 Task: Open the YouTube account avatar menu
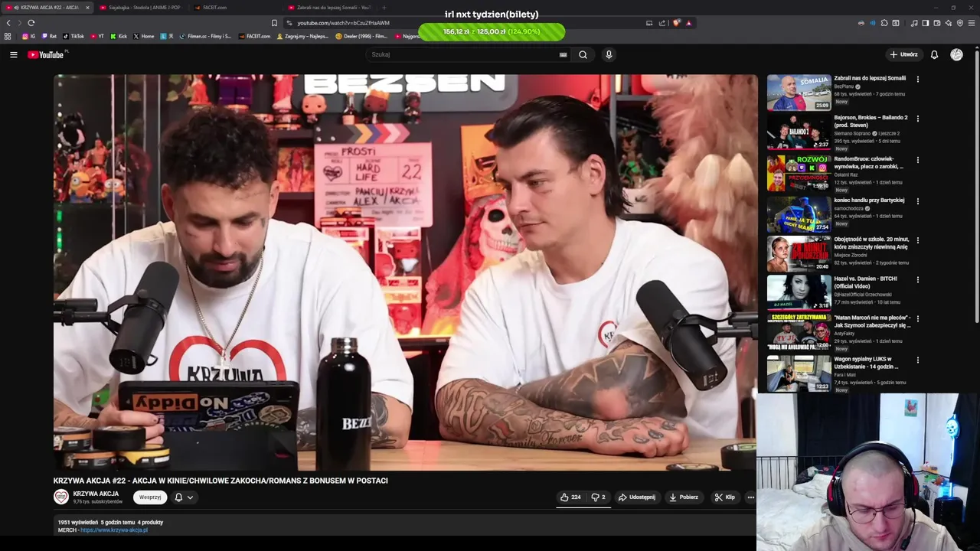click(956, 54)
